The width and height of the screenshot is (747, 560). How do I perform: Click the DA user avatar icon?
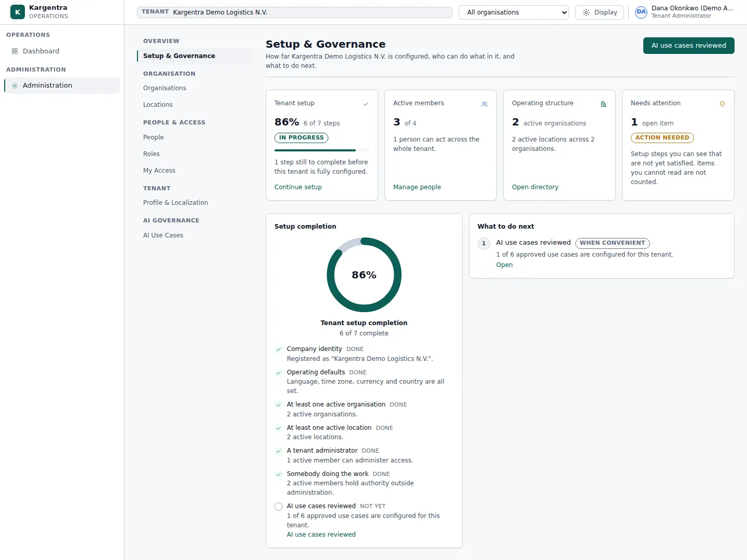641,12
